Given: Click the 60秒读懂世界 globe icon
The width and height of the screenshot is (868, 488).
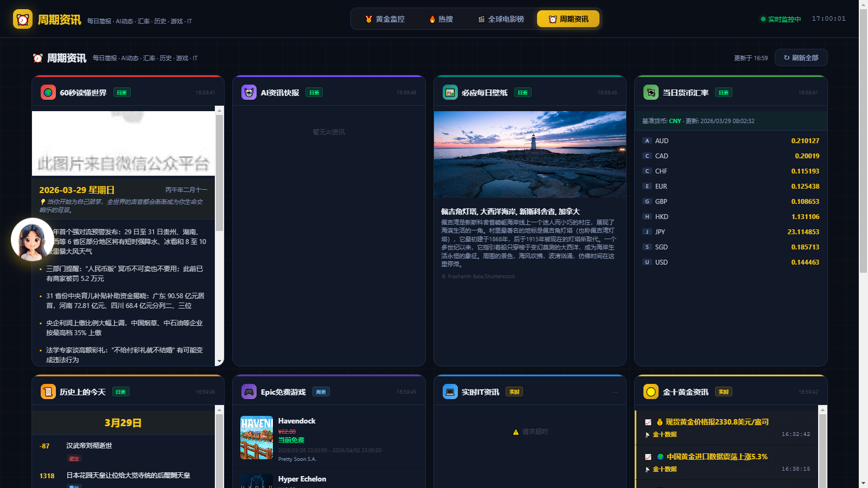Looking at the screenshot, I should [x=48, y=92].
